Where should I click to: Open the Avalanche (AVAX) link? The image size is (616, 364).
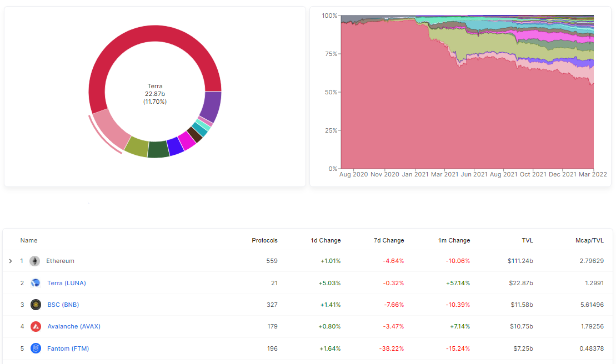click(x=74, y=326)
